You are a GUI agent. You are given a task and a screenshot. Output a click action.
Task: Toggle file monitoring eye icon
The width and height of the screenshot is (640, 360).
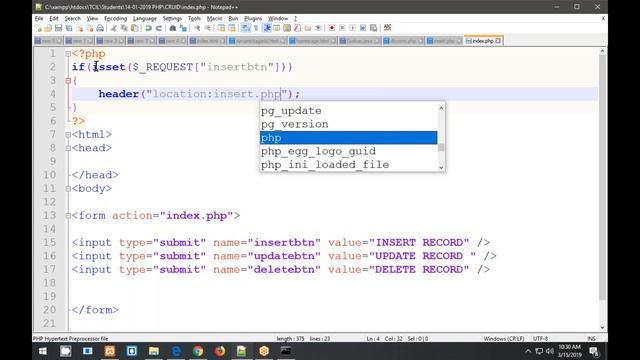point(318,28)
